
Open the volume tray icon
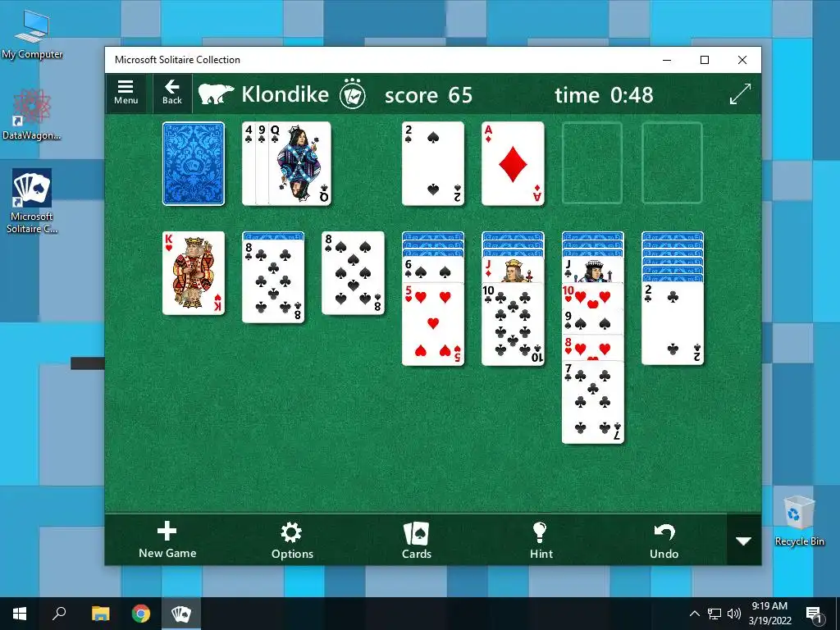tap(734, 614)
